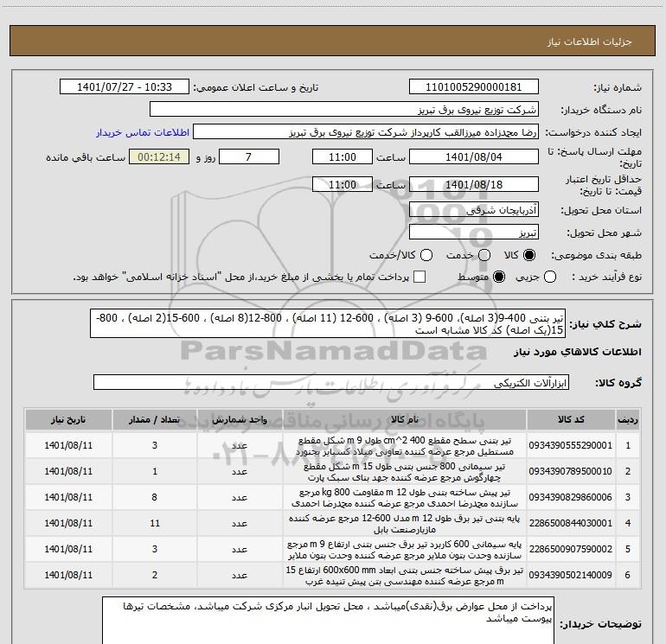Click the remaining time field 00:12:14
Screen dimensions: 666x644
(159, 157)
